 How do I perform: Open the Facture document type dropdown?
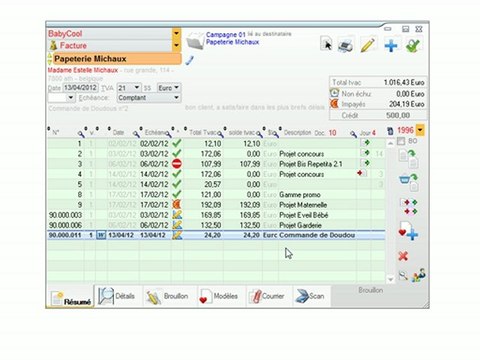[x=176, y=45]
